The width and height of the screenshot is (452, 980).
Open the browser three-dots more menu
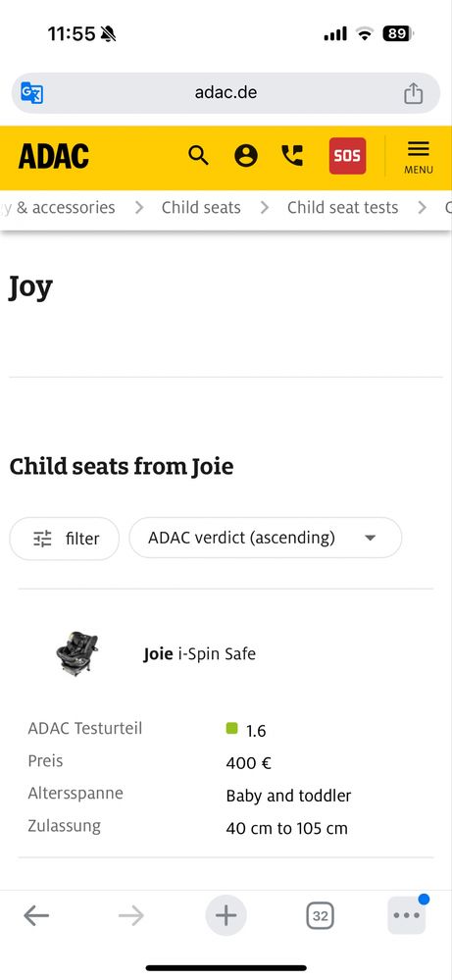click(x=407, y=915)
